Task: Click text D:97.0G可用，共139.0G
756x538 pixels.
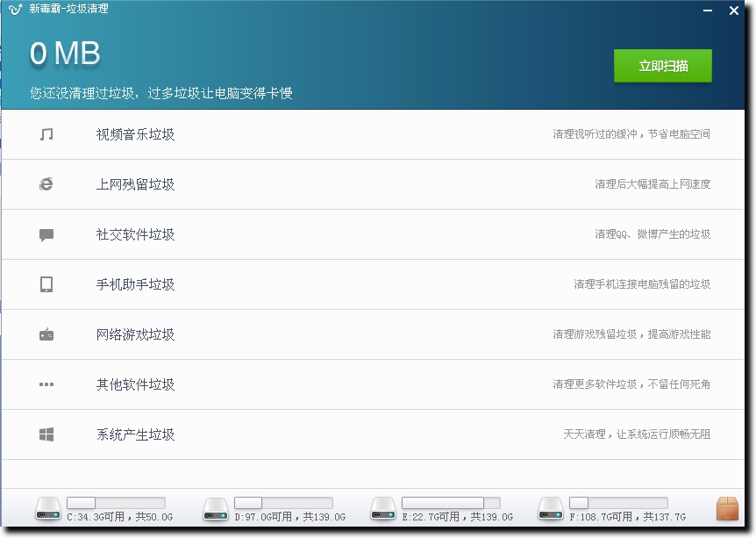Action: (x=289, y=517)
